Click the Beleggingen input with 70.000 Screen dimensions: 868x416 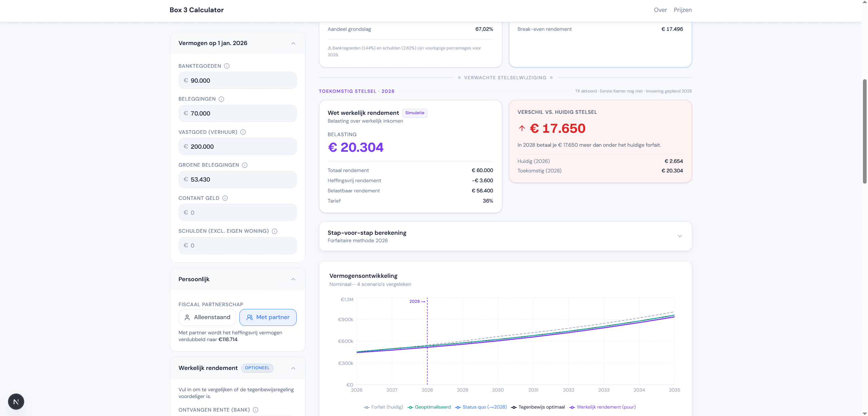237,113
